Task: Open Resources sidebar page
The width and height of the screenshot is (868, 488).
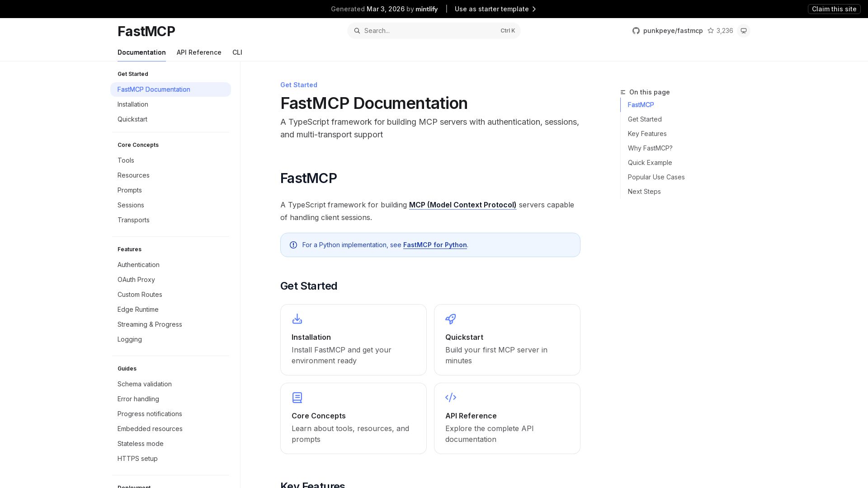Action: pyautogui.click(x=170, y=175)
